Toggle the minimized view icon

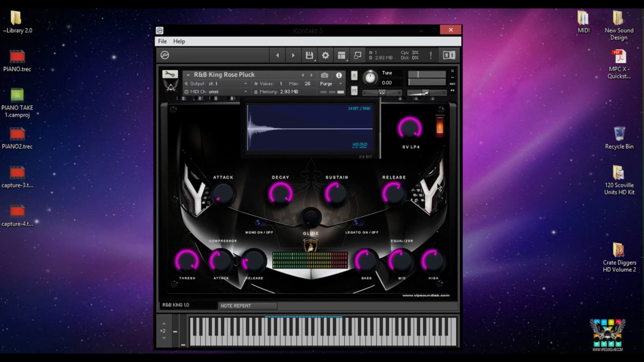(x=358, y=55)
